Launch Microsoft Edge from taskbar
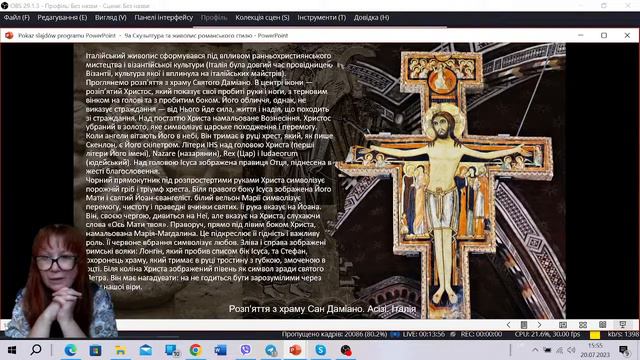Viewport: 640px width, 360px height. pyautogui.click(x=70, y=350)
